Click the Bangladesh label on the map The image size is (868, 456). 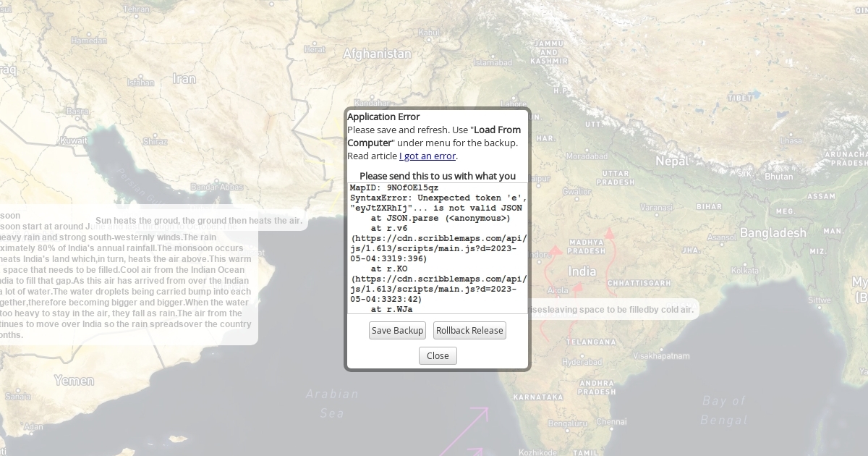coord(773,233)
